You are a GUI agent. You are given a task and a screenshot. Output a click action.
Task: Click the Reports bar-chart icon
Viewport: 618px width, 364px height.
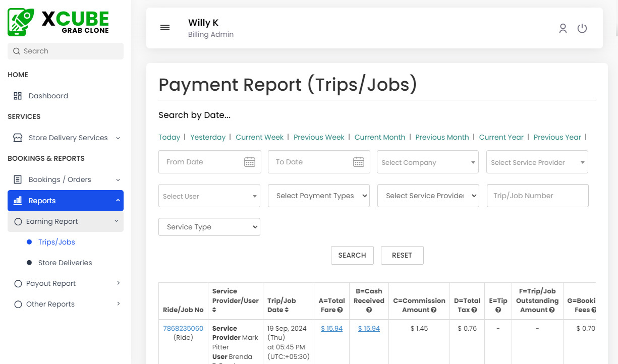(17, 200)
